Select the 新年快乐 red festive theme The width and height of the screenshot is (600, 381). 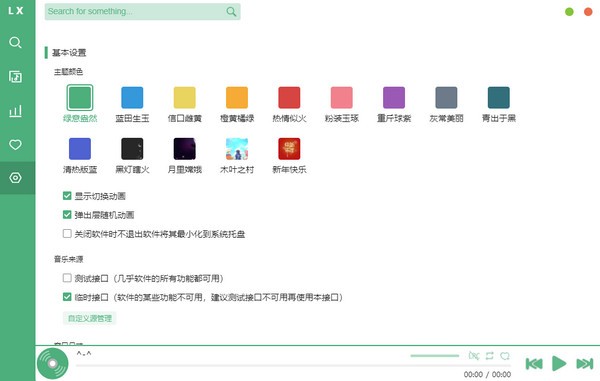tap(289, 149)
